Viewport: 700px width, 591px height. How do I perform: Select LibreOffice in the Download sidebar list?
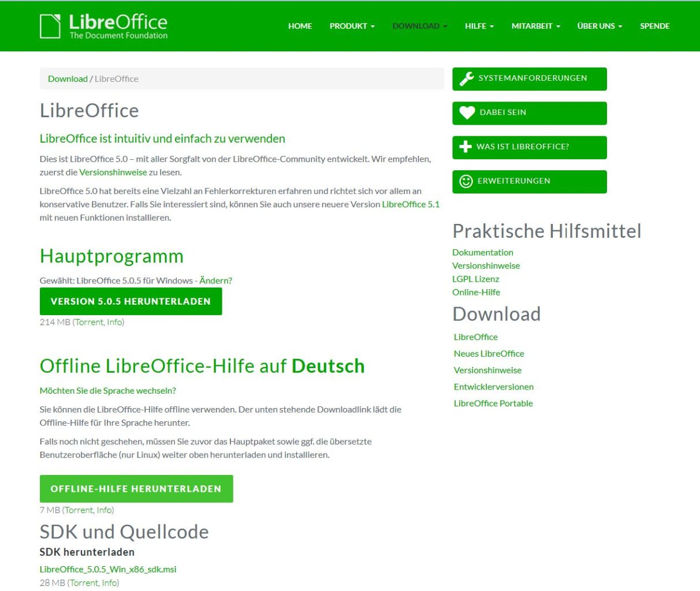[x=476, y=337]
